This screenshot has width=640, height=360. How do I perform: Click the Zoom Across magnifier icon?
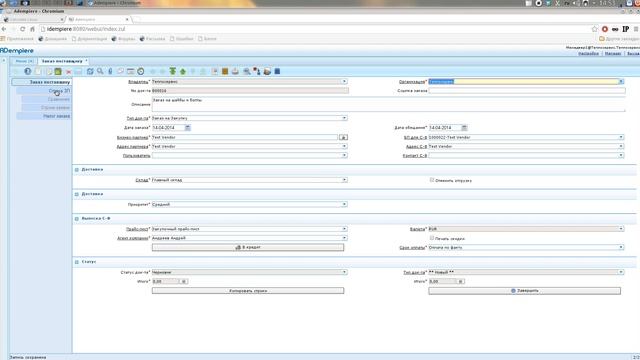(247, 71)
